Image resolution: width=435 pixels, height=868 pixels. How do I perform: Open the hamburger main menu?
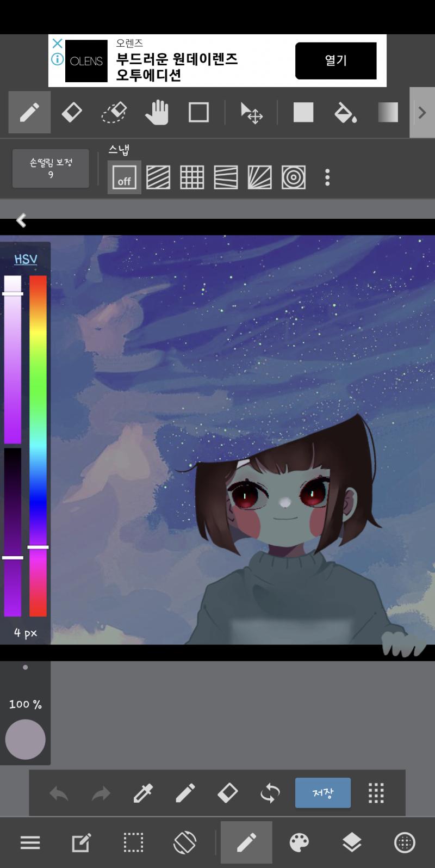click(x=30, y=842)
